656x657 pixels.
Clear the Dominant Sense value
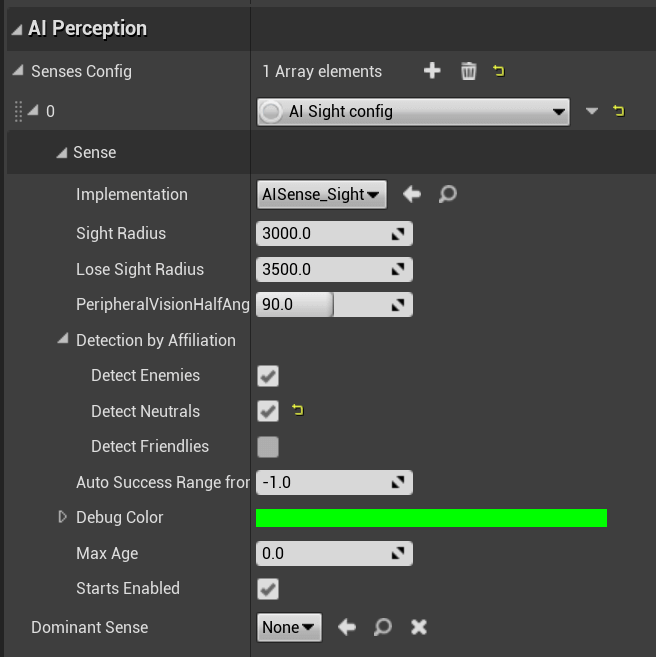pyautogui.click(x=419, y=627)
